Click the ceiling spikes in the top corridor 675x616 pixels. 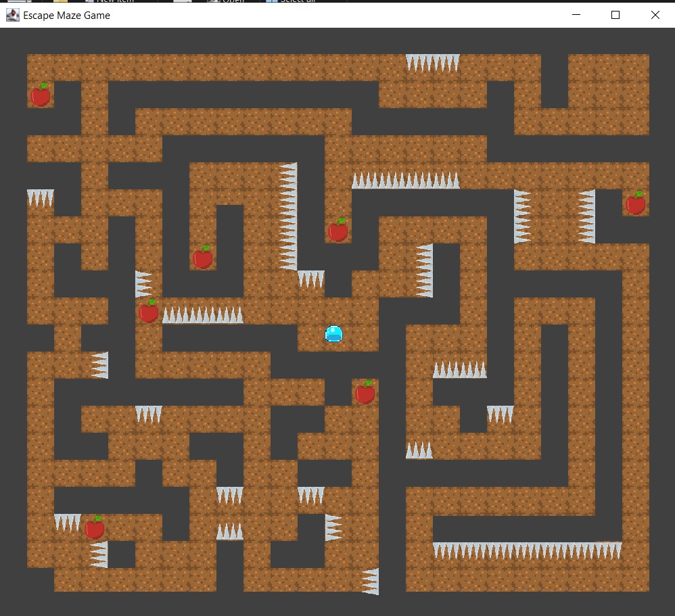pyautogui.click(x=433, y=63)
